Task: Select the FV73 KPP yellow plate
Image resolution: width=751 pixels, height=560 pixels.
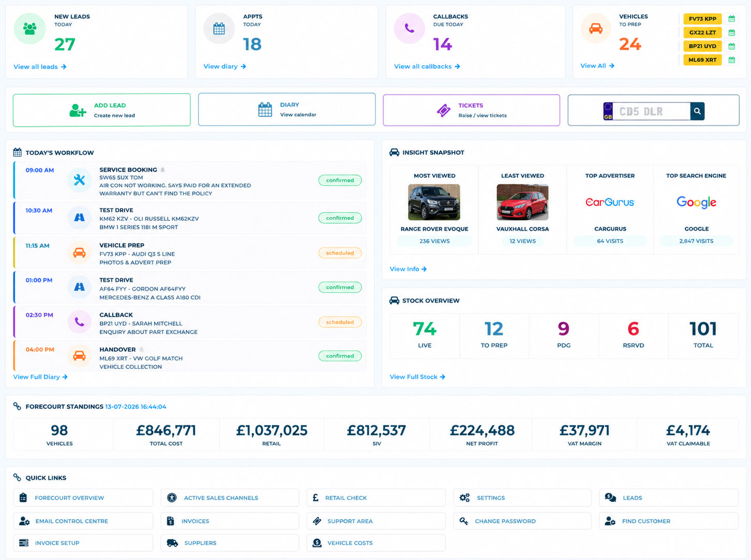Action: pyautogui.click(x=702, y=19)
